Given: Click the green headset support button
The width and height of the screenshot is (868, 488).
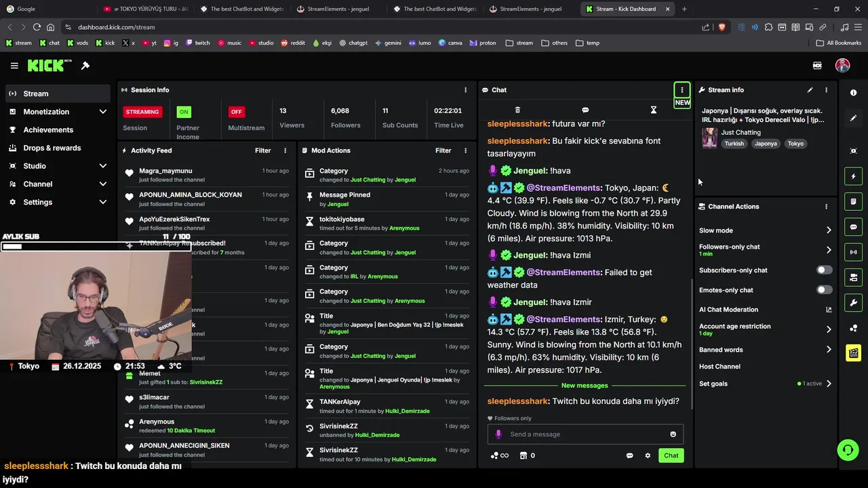Looking at the screenshot, I should pyautogui.click(x=848, y=450).
